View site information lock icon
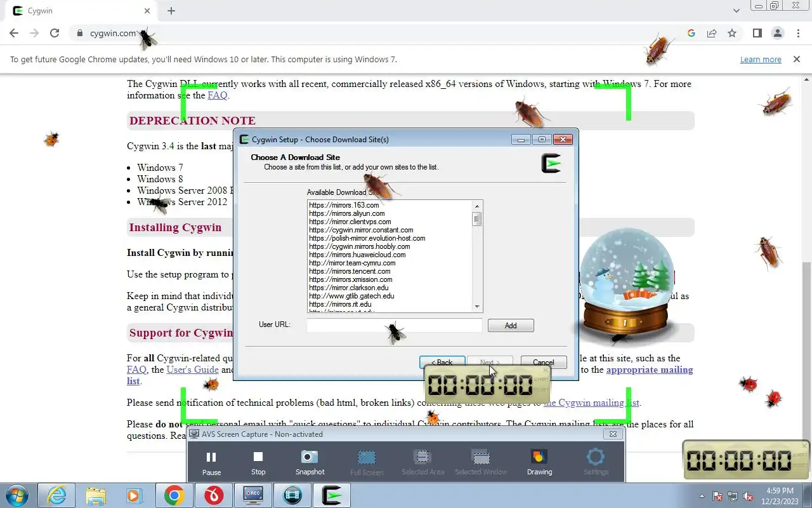The width and height of the screenshot is (812, 508). [79, 33]
